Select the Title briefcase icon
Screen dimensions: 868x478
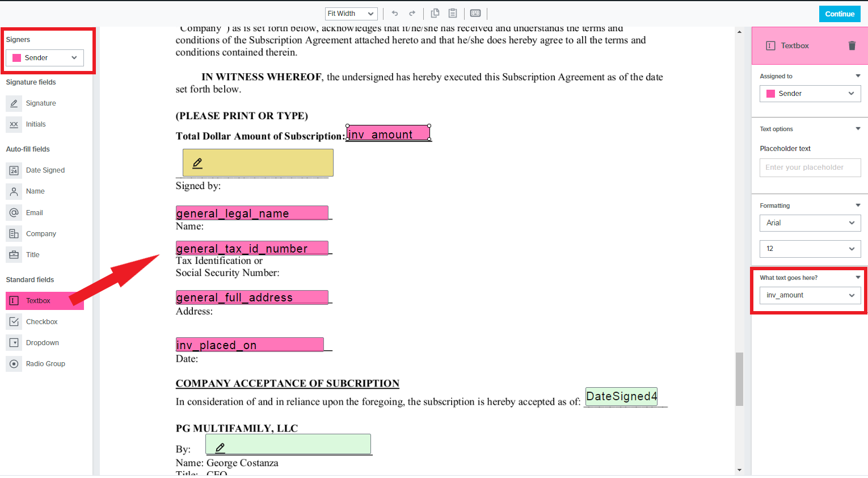coord(14,255)
